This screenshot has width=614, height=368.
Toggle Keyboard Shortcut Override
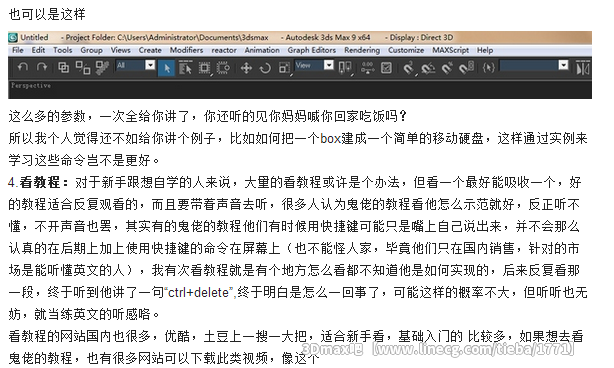point(386,68)
